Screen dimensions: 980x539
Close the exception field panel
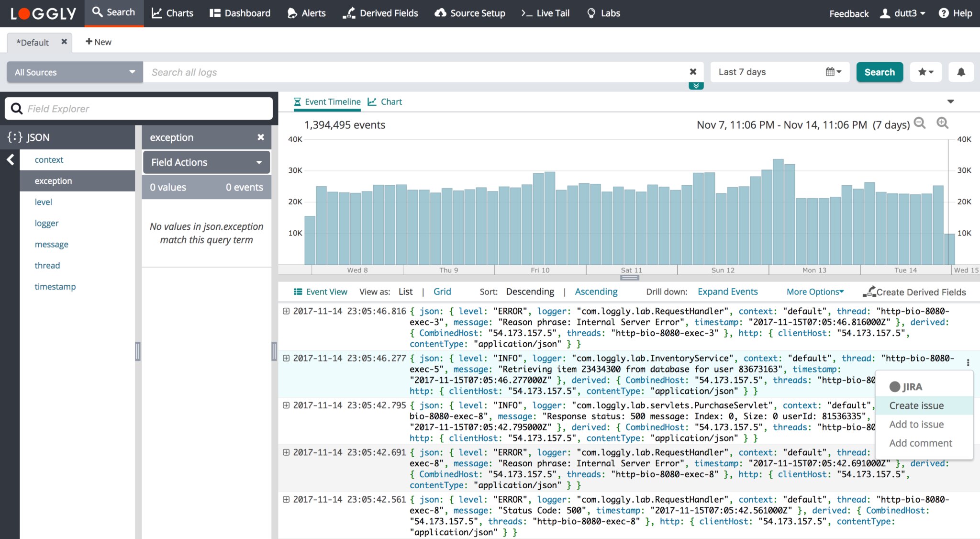point(260,137)
